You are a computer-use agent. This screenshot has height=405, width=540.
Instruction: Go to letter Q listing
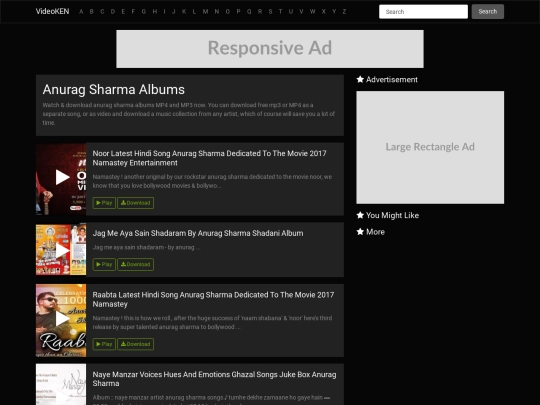tap(249, 11)
